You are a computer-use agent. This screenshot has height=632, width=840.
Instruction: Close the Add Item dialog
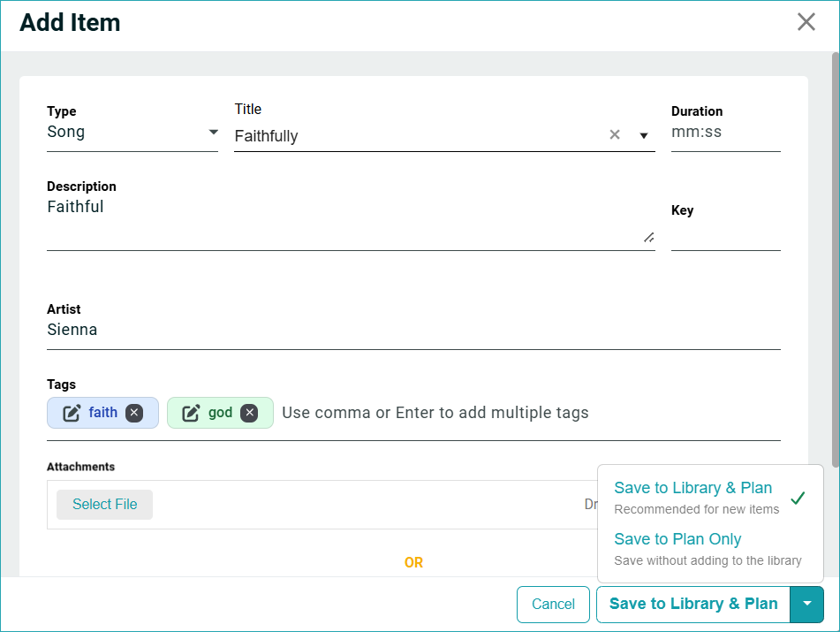coord(806,22)
